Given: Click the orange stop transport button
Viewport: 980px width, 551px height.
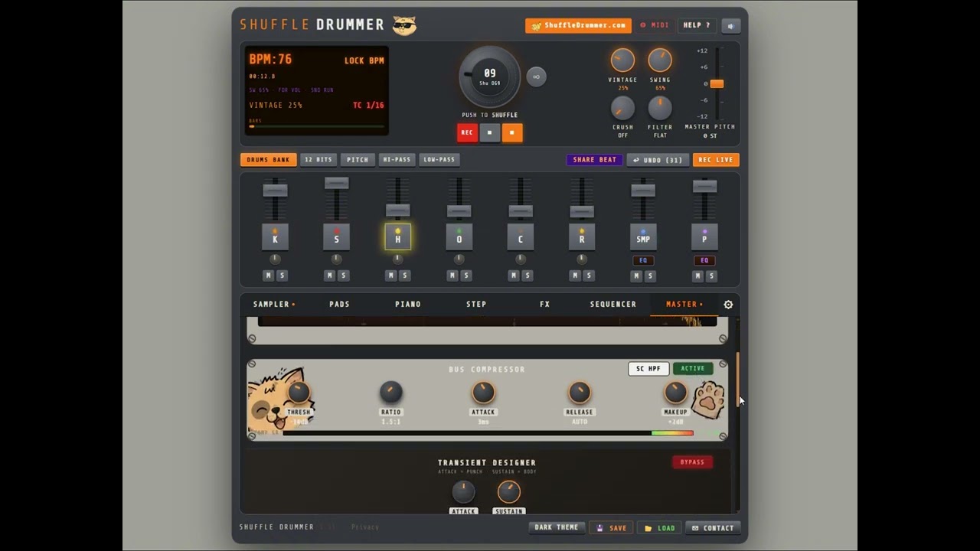Looking at the screenshot, I should pos(512,132).
